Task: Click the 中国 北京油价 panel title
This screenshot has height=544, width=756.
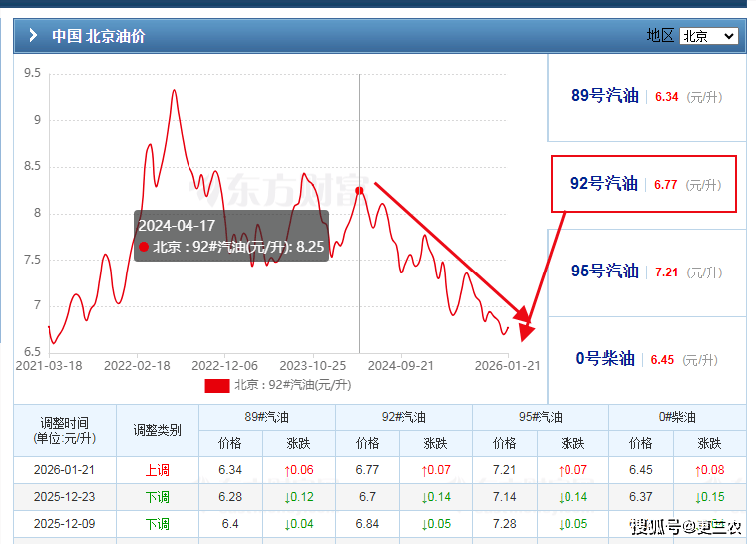Action: tap(98, 36)
